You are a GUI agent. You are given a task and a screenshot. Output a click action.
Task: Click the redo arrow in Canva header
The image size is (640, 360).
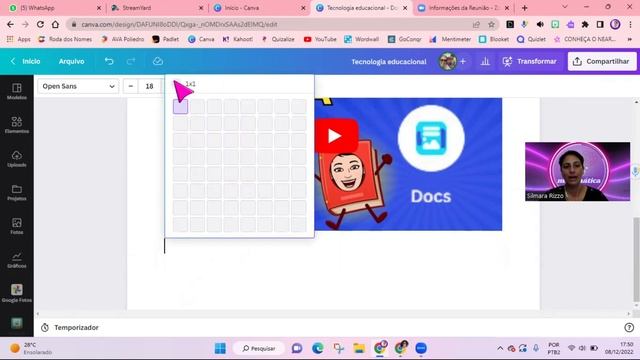[x=131, y=61]
